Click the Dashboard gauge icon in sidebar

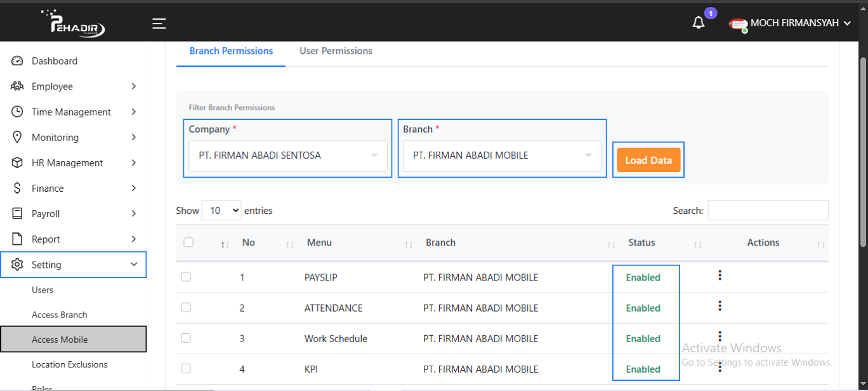pyautogui.click(x=18, y=61)
